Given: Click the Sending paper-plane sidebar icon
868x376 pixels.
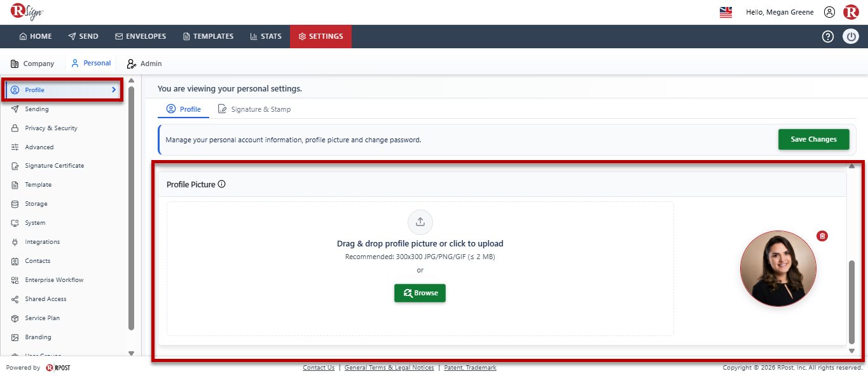Looking at the screenshot, I should click(x=15, y=109).
